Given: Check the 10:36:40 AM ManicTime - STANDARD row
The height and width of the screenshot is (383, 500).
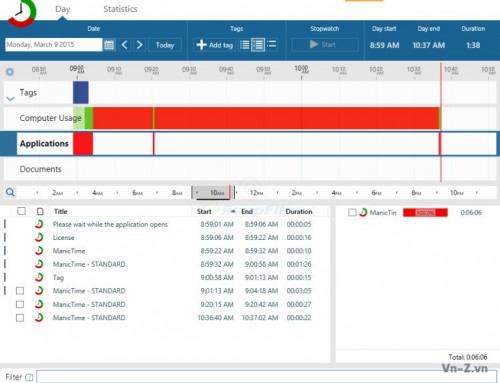Looking at the screenshot, I should pos(20,318).
